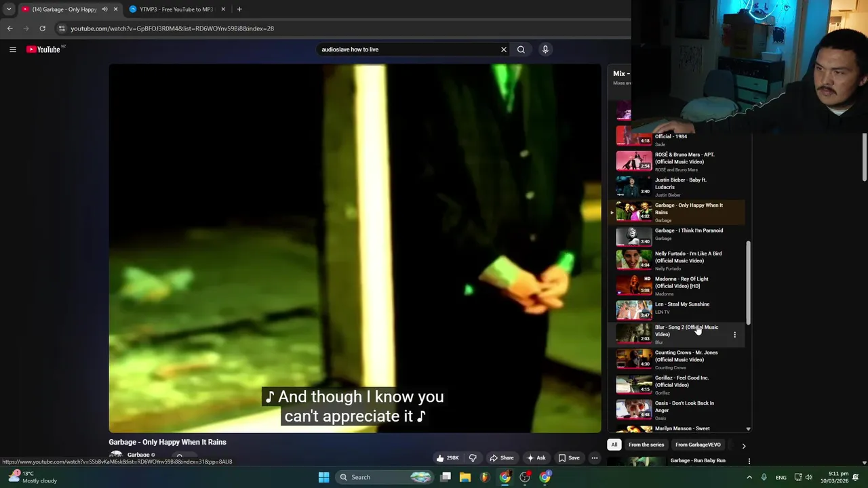Click microphone icon in system tray
Image resolution: width=868 pixels, height=488 pixels.
click(x=764, y=477)
